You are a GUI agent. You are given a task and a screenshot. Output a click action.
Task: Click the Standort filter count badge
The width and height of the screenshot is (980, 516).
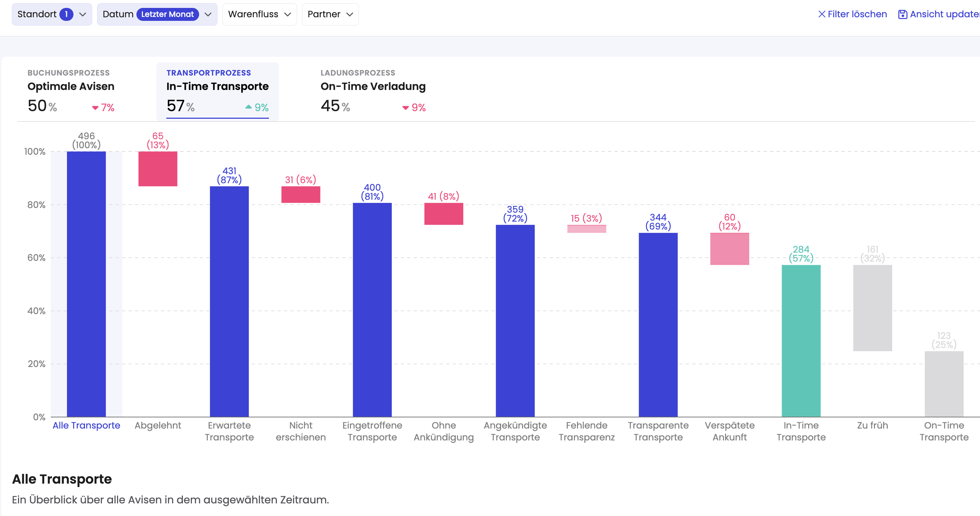pyautogui.click(x=66, y=14)
